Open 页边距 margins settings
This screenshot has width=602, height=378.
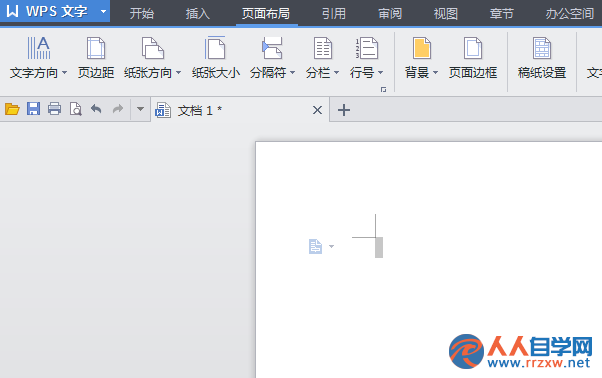tap(96, 58)
